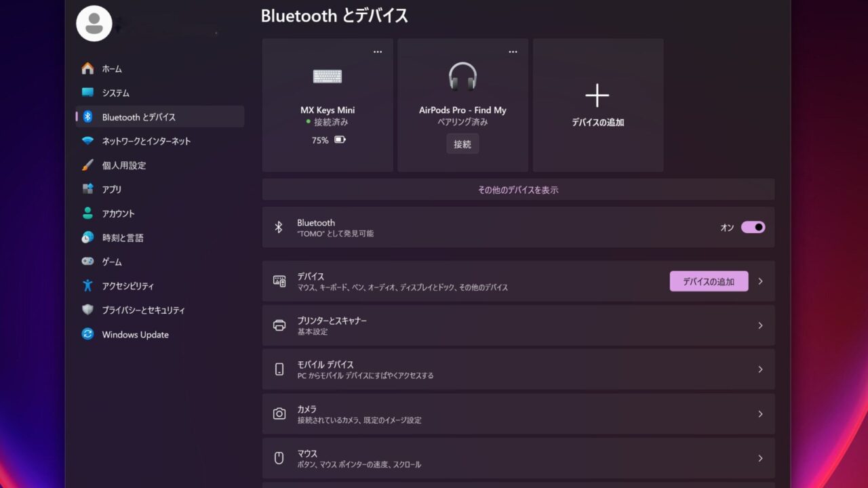
Task: Click the ゲーム controller icon
Action: pos(87,262)
